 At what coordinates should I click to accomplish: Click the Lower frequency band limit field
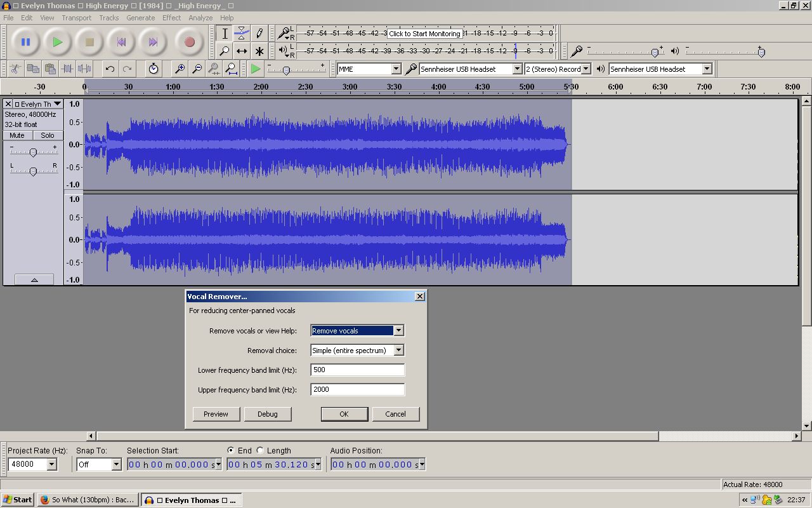(x=357, y=370)
